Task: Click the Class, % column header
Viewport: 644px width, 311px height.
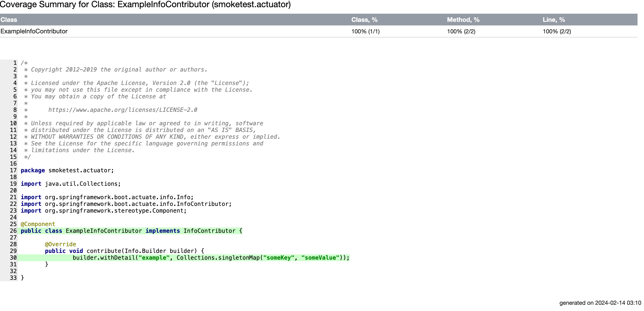Action: click(x=364, y=20)
